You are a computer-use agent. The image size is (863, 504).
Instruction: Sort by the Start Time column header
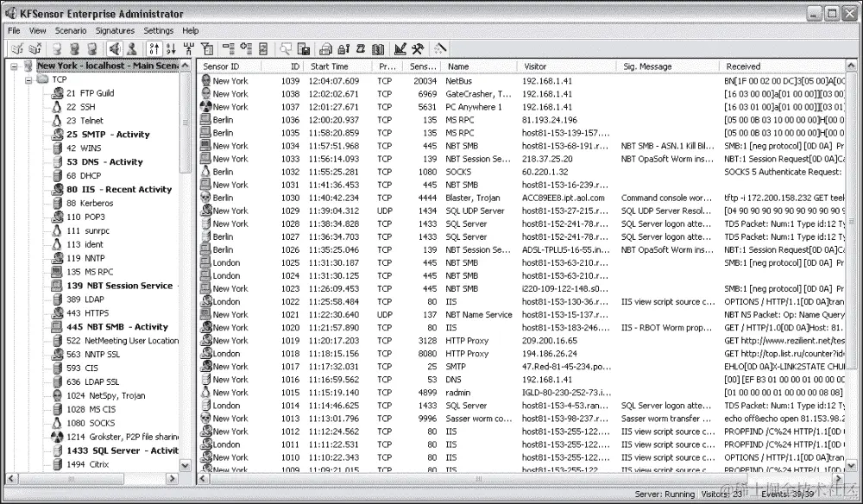[x=339, y=66]
